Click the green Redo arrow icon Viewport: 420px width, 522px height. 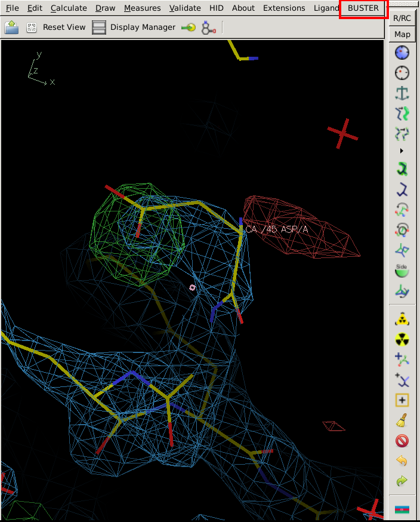pos(402,481)
